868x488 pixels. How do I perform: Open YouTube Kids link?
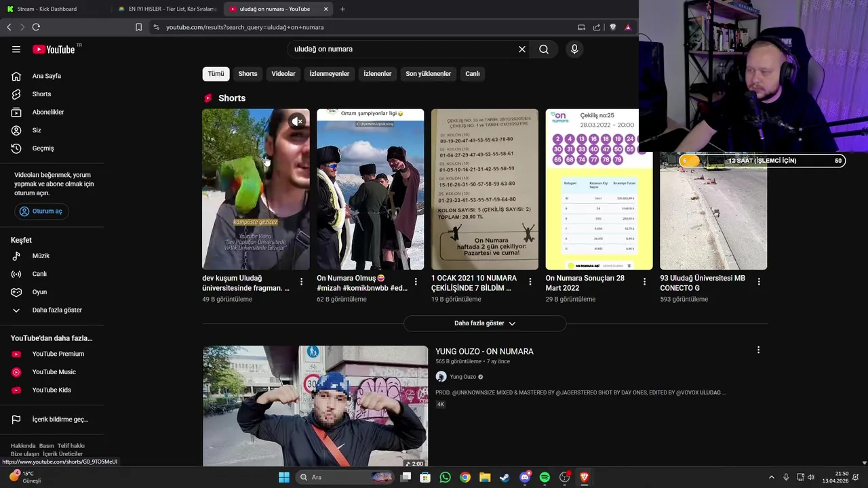click(52, 390)
